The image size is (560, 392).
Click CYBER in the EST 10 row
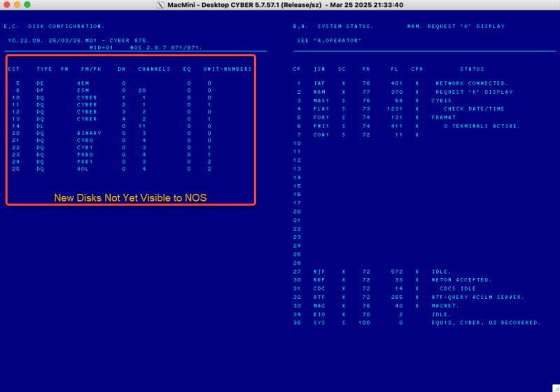[x=87, y=97]
